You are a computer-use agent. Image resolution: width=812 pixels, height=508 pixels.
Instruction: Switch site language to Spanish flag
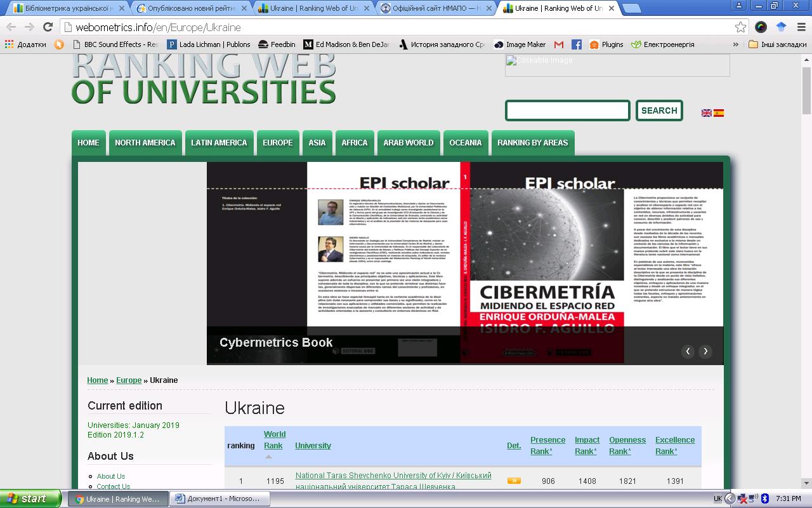click(x=719, y=113)
